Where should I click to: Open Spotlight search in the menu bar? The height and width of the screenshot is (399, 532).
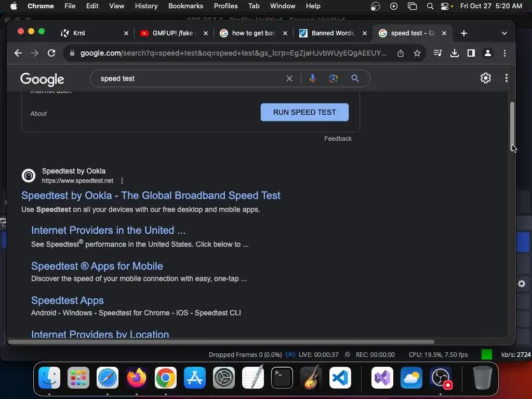click(x=430, y=6)
